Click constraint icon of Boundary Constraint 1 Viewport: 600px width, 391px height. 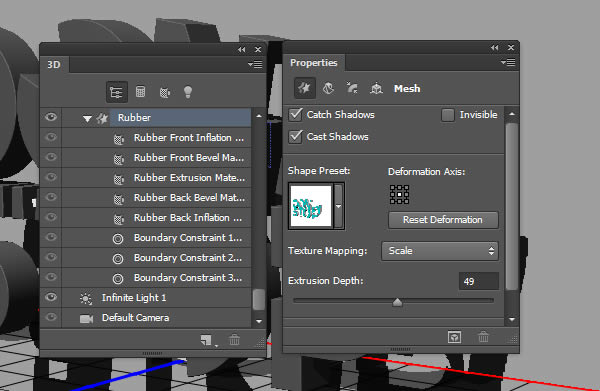[x=118, y=239]
